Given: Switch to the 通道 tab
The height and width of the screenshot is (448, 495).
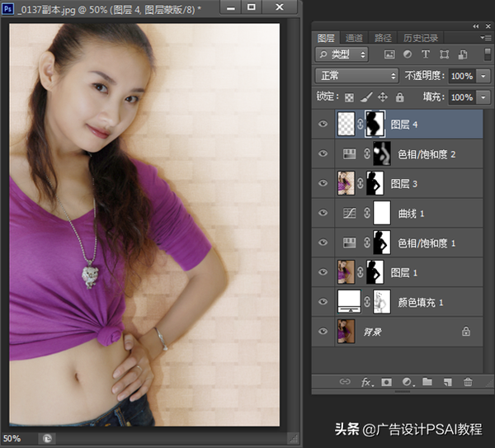Looking at the screenshot, I should click(x=354, y=37).
